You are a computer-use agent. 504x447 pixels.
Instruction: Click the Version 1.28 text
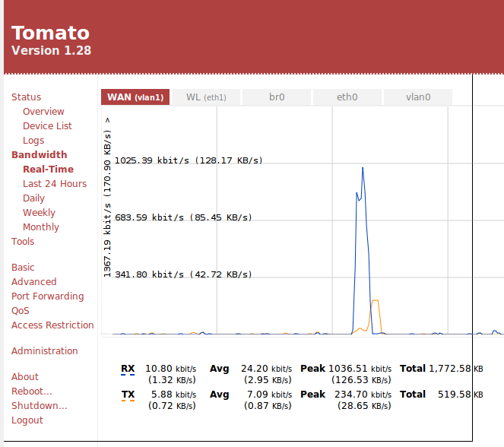pyautogui.click(x=51, y=50)
